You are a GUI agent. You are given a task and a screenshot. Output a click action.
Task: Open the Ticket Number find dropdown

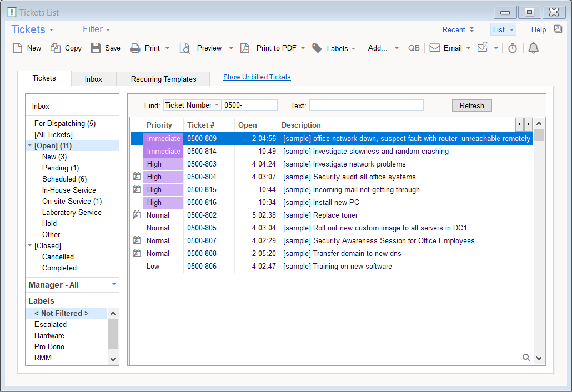192,105
